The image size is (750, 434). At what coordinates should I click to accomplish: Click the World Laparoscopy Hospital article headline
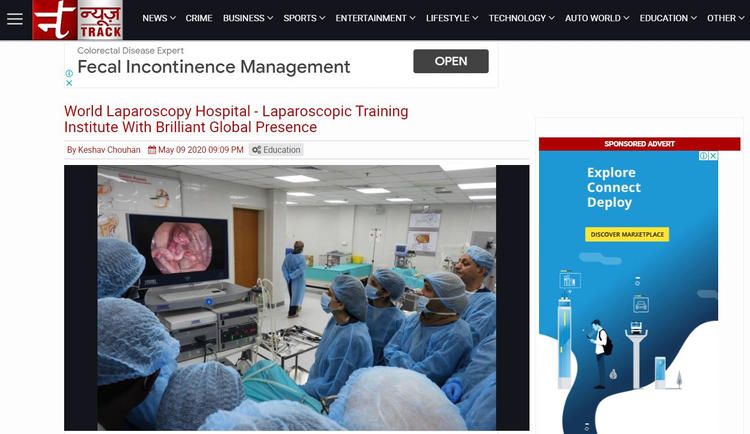point(236,119)
